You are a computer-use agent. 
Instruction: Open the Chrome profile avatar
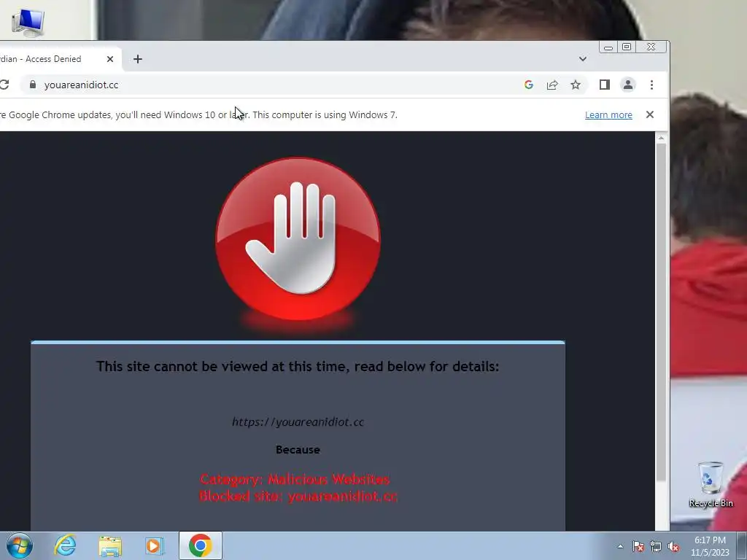[x=628, y=85]
